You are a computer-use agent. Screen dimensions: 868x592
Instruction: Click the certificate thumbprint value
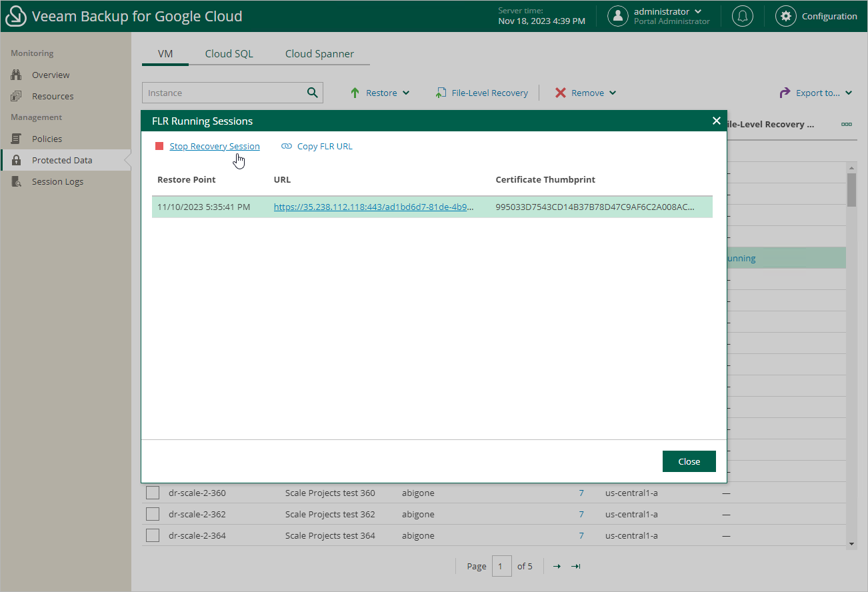pyautogui.click(x=595, y=207)
